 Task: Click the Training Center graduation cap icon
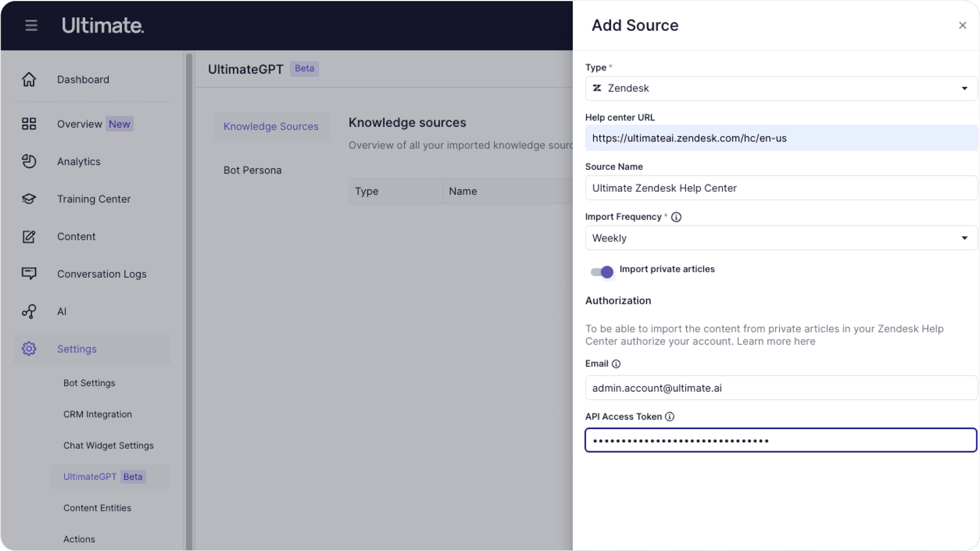click(29, 199)
